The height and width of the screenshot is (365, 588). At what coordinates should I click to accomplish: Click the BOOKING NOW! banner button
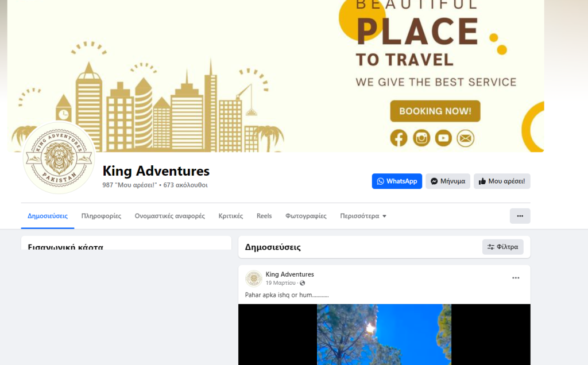tap(435, 111)
